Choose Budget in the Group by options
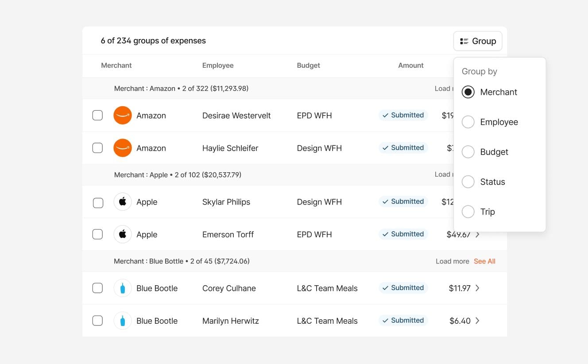This screenshot has height=364, width=588. click(x=468, y=152)
